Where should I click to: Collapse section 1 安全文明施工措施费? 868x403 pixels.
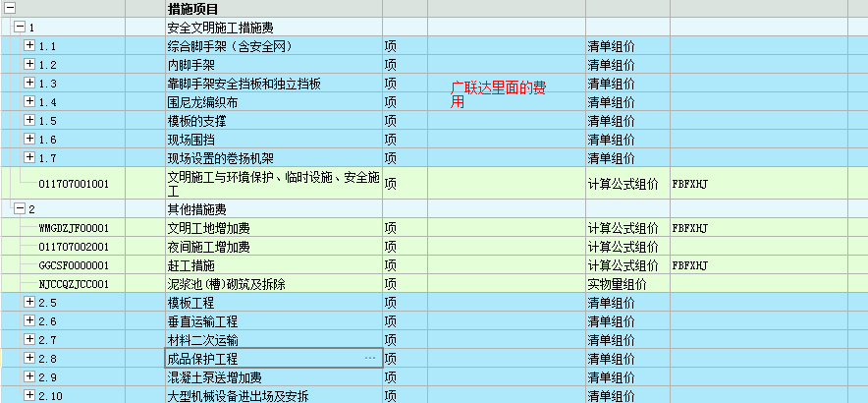click(x=20, y=27)
